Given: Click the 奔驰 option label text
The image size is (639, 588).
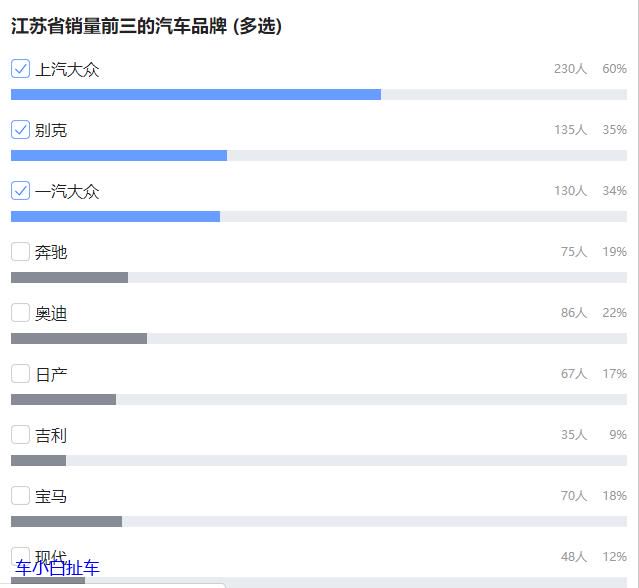Looking at the screenshot, I should click(51, 252).
